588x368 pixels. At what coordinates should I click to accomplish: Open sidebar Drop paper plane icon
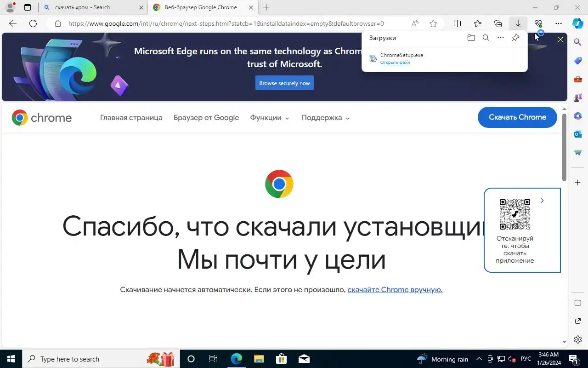578,153
